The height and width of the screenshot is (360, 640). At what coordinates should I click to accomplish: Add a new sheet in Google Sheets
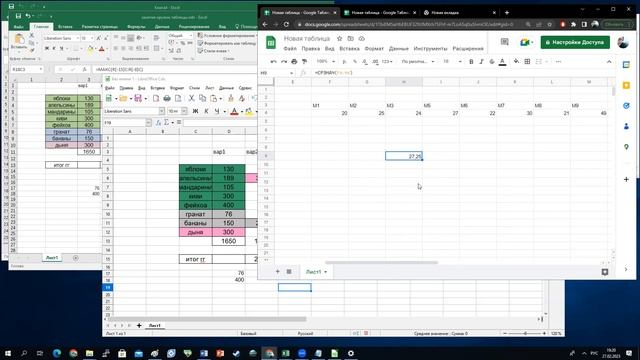coord(278,271)
